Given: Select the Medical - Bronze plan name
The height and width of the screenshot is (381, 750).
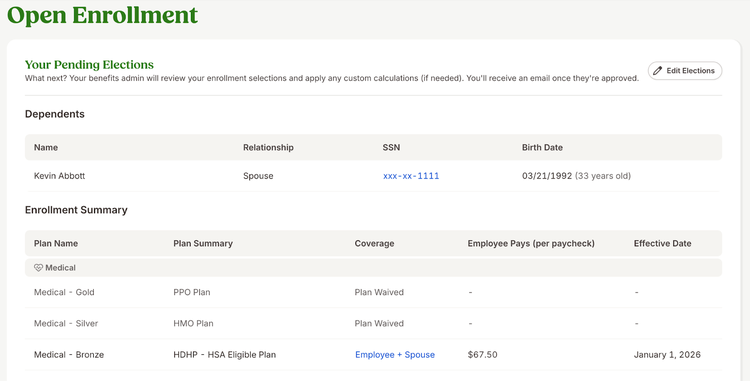Looking at the screenshot, I should [x=69, y=355].
